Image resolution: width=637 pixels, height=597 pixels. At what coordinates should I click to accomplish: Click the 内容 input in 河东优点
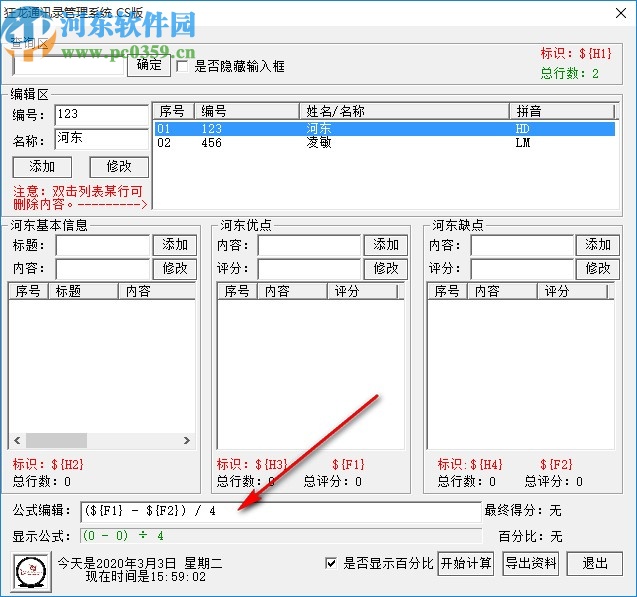pyautogui.click(x=309, y=245)
